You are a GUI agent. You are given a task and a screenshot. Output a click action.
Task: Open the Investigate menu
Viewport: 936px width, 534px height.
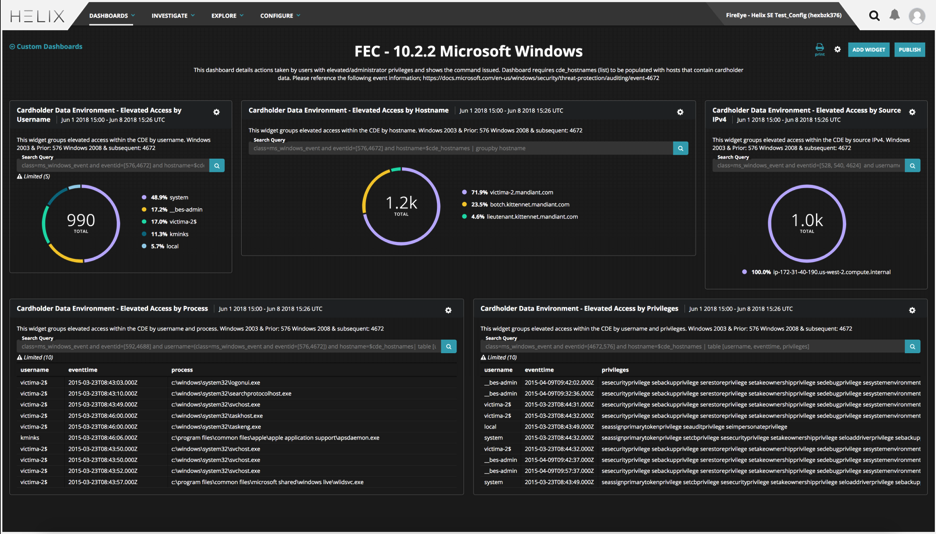(x=173, y=16)
